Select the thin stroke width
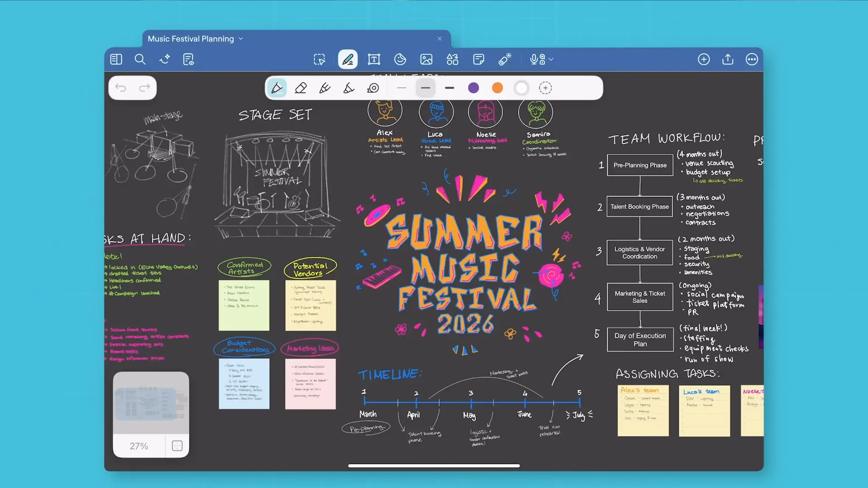868x488 pixels. [401, 88]
